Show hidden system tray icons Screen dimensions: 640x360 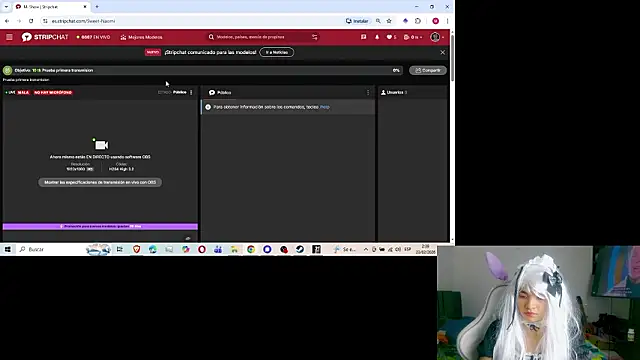[366, 249]
